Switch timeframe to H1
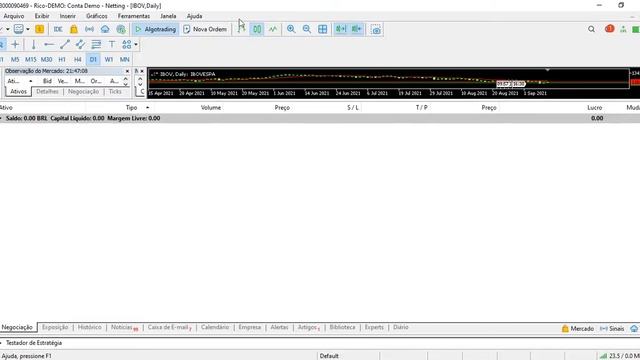The width and height of the screenshot is (640, 360). pyautogui.click(x=62, y=60)
